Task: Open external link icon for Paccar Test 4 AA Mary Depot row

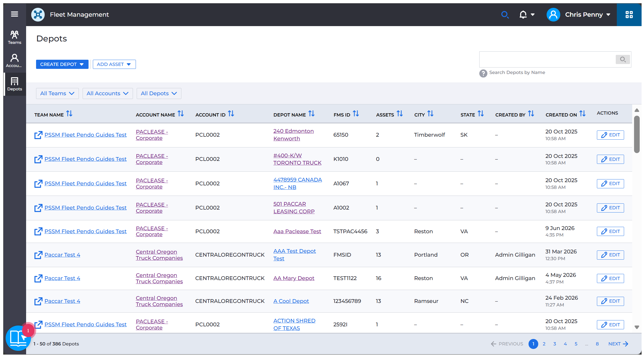Action: 38,278
